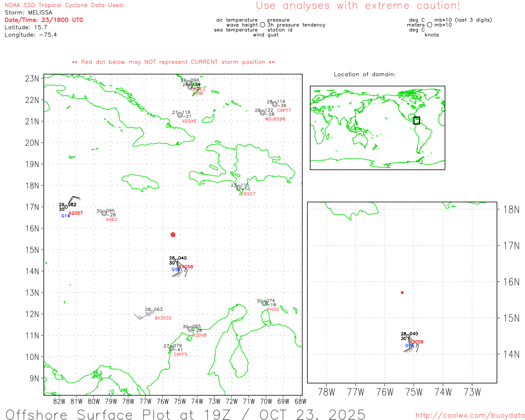The image size is (525, 420).
Task: Click the red storm position dot on main map
Action: tap(173, 235)
